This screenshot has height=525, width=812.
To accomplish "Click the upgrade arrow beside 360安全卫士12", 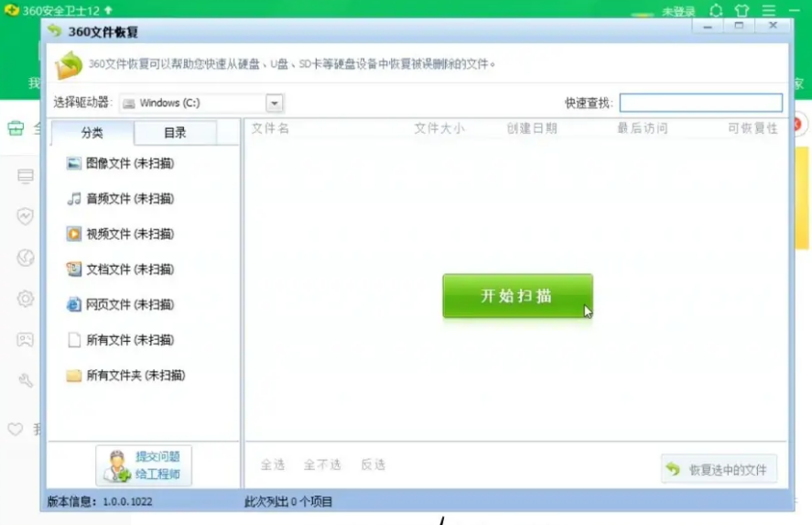I will pyautogui.click(x=108, y=10).
